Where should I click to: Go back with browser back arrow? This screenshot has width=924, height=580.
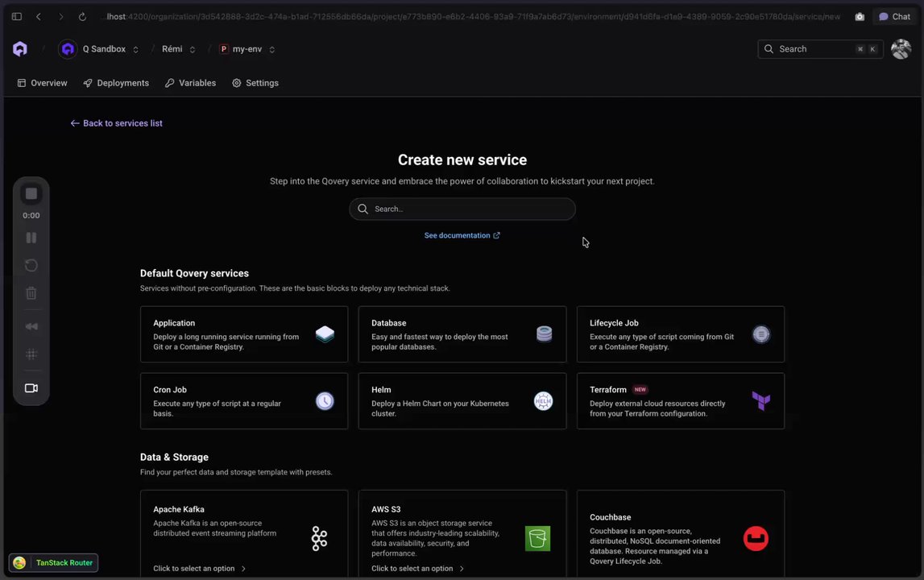(39, 16)
